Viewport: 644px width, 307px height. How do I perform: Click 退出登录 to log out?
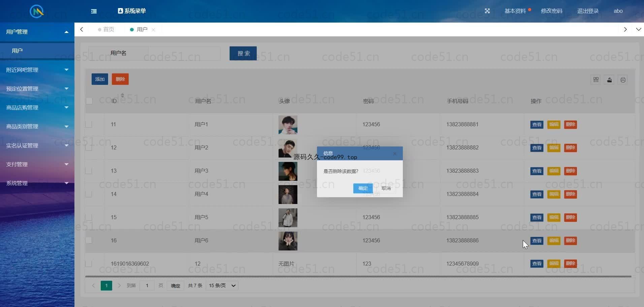(588, 11)
